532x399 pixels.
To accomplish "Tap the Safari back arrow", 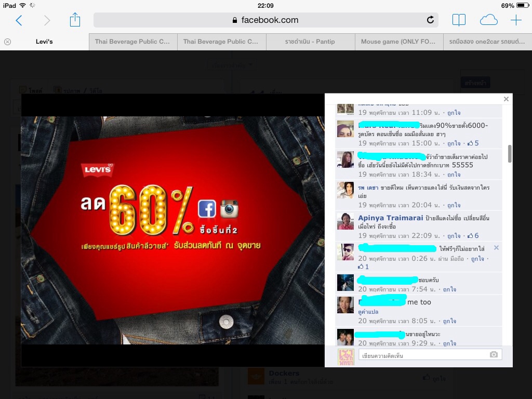I will pos(19,20).
